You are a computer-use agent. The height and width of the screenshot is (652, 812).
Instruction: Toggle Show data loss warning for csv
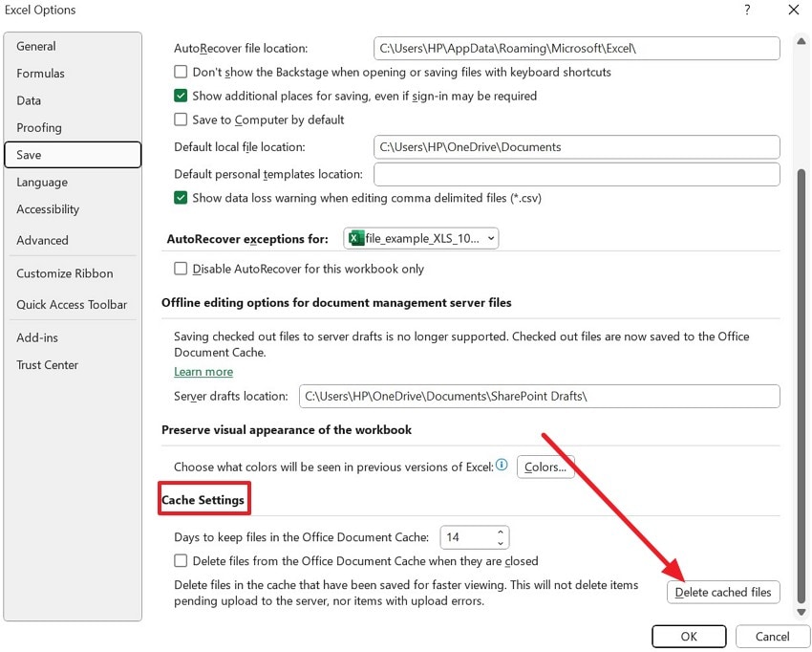pyautogui.click(x=181, y=198)
